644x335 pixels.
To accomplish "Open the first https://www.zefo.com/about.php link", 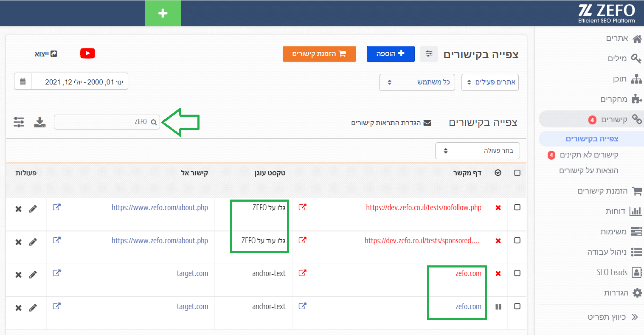I will coord(160,208).
